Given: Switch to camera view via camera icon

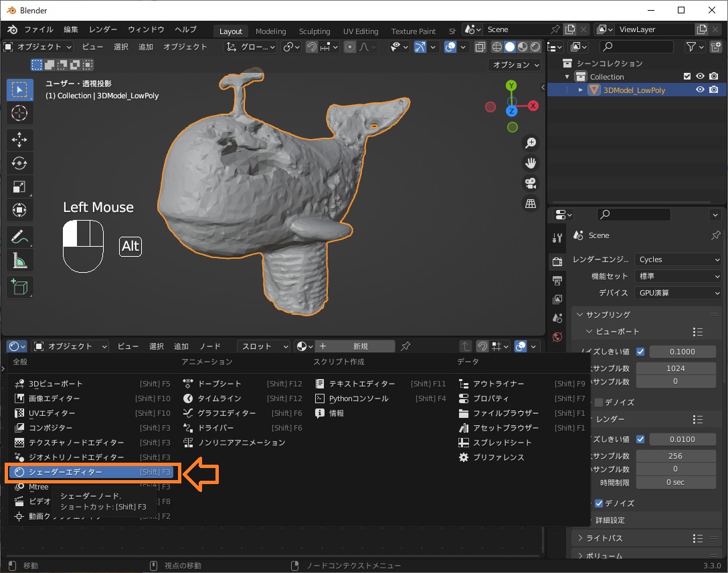Looking at the screenshot, I should pyautogui.click(x=530, y=183).
